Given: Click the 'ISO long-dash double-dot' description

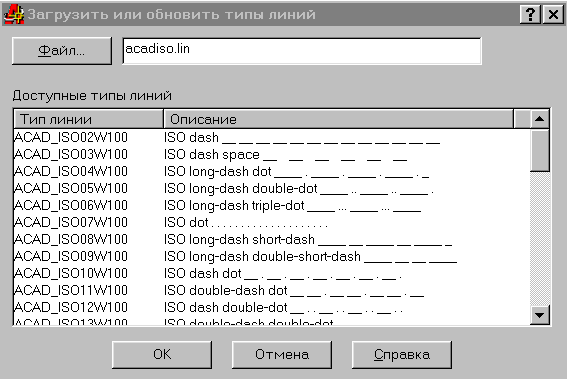Looking at the screenshot, I should [x=299, y=189].
